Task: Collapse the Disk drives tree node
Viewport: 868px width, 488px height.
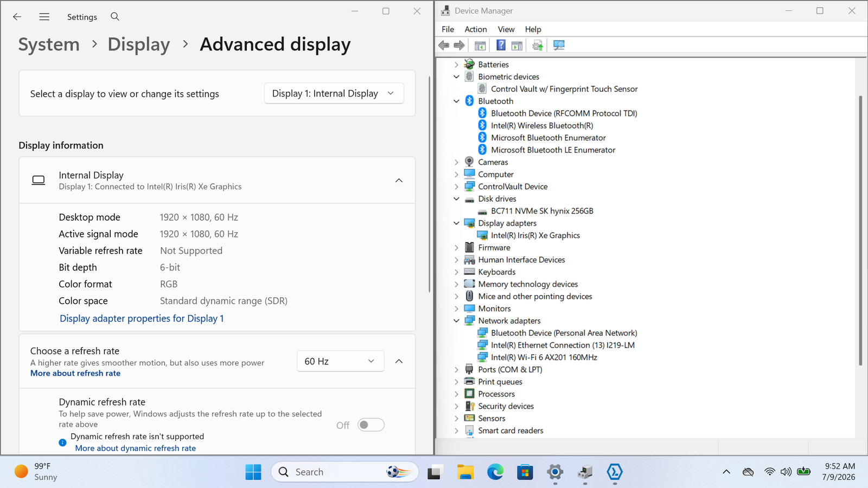Action: pyautogui.click(x=456, y=199)
